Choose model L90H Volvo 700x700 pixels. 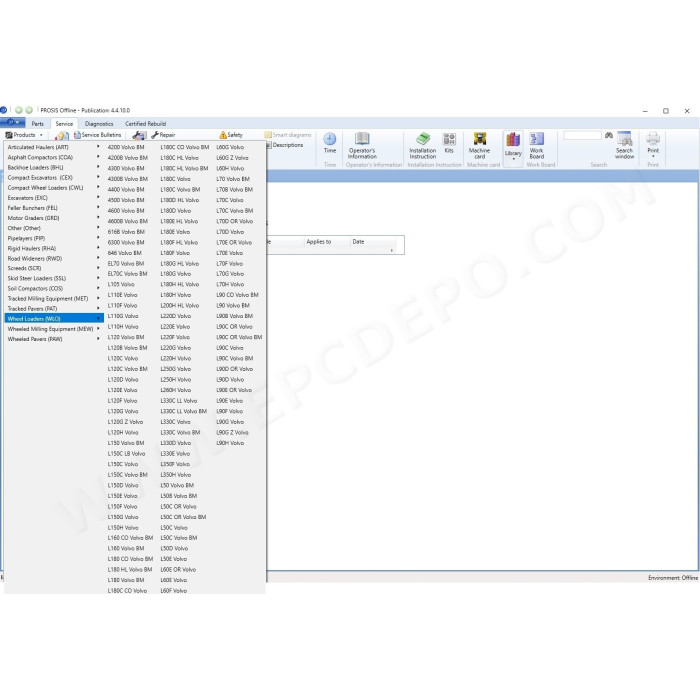(230, 443)
